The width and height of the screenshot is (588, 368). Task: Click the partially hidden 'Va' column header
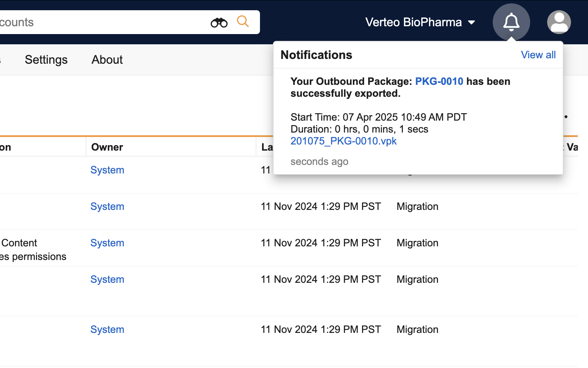click(572, 147)
